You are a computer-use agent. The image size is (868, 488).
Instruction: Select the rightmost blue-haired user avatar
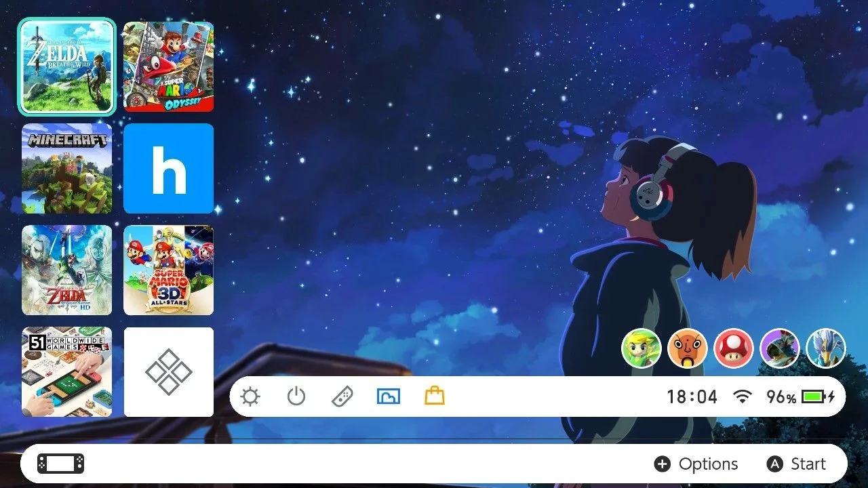pos(826,348)
